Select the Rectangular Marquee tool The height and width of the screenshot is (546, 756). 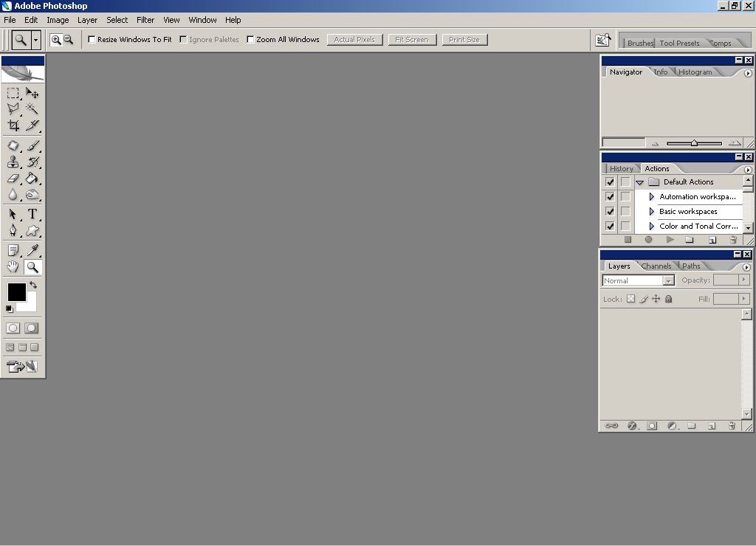13,92
